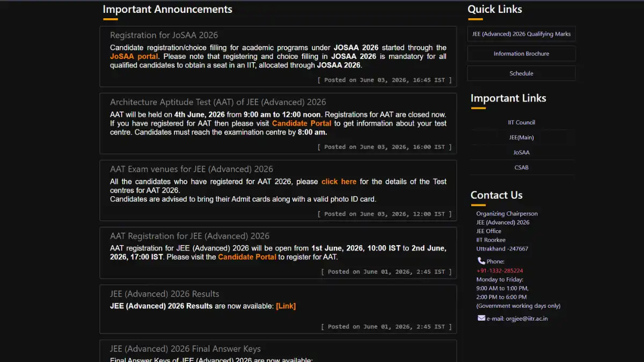Viewport: 644px width, 362px height.
Task: Click the 'Posted on June 03, 2026, 16:00 IST' timestamp
Action: 384,147
